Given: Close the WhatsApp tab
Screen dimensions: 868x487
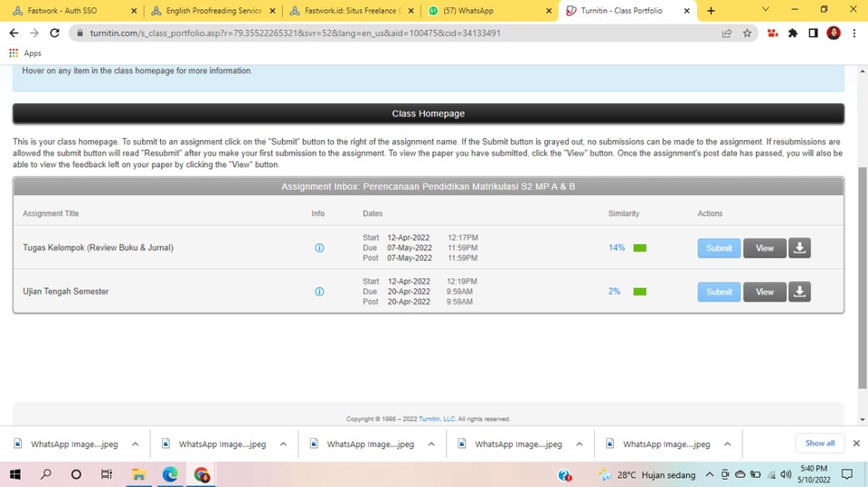Looking at the screenshot, I should tap(549, 11).
